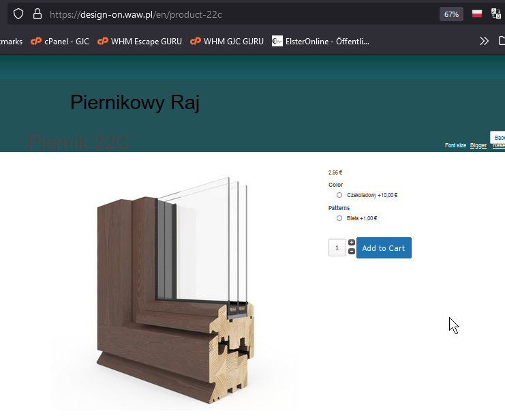Viewport: 505px width, 420px height.
Task: Click the Piernikowy Raj site title
Action: click(135, 102)
